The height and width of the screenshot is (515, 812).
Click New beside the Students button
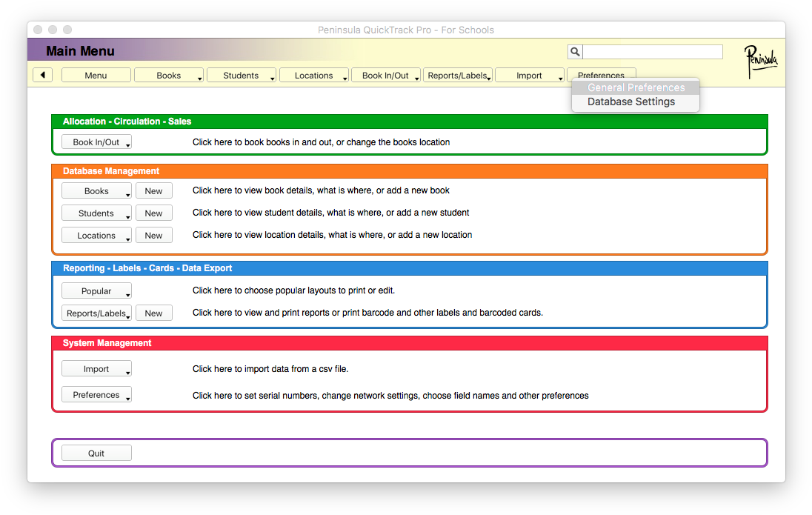click(x=154, y=213)
